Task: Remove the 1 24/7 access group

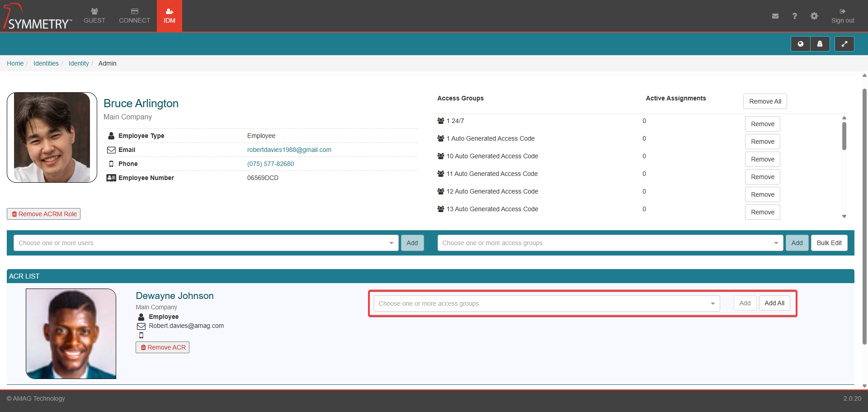Action: (762, 124)
